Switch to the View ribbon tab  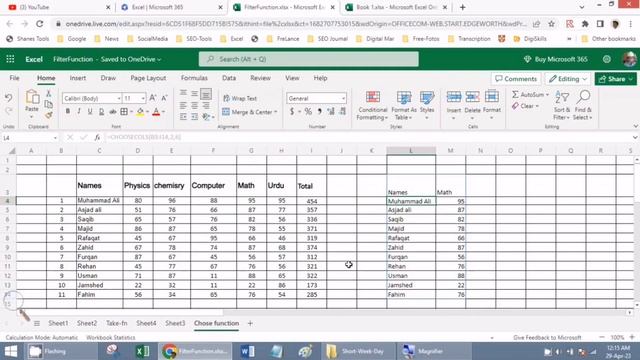[292, 78]
